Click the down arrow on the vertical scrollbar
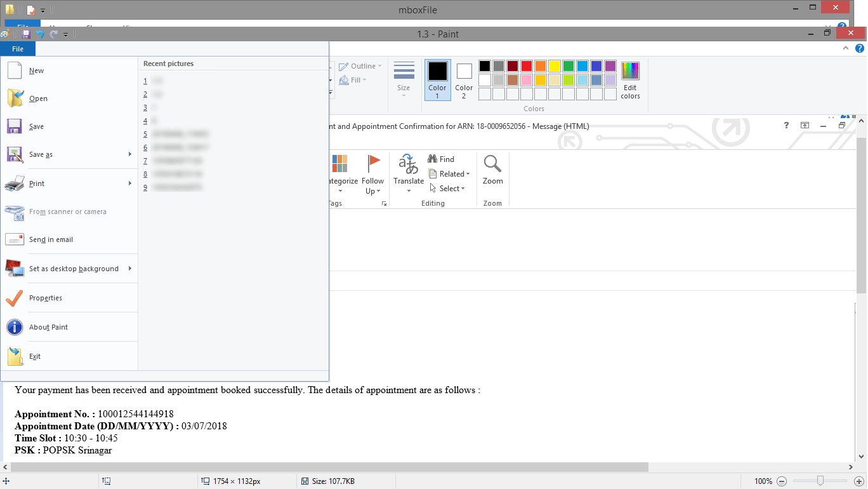 (860, 456)
